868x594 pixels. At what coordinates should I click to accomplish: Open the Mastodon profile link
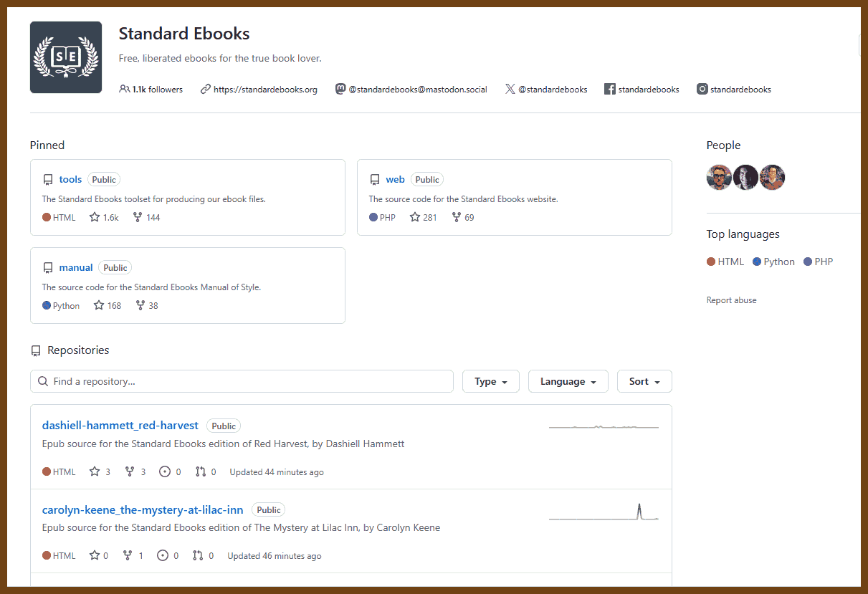click(417, 90)
